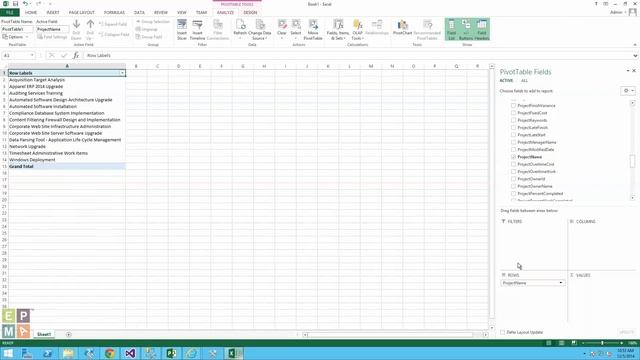Select the Windows Deployment cell
The image size is (640, 360).
[x=67, y=160]
